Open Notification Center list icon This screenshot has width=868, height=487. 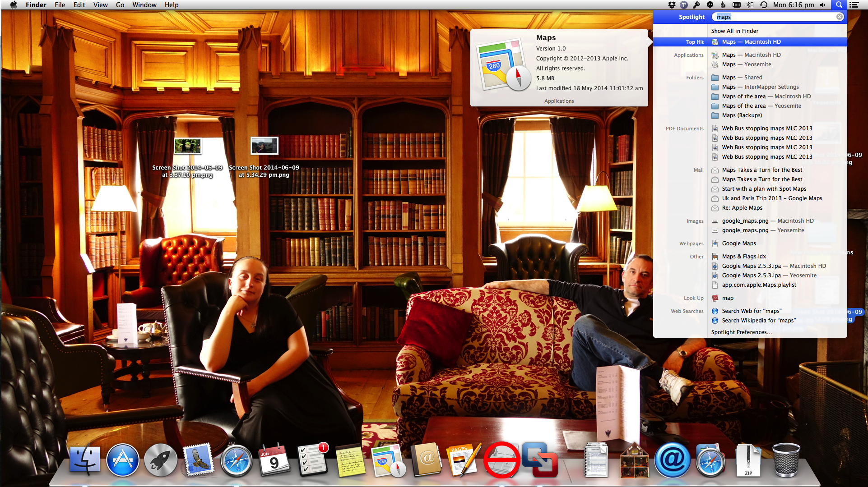tap(854, 5)
